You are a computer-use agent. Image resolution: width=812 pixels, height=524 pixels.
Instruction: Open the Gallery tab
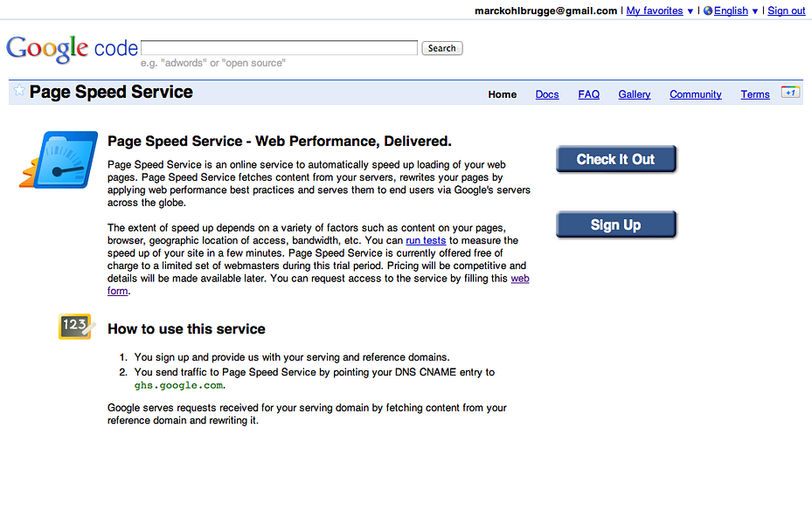point(634,94)
